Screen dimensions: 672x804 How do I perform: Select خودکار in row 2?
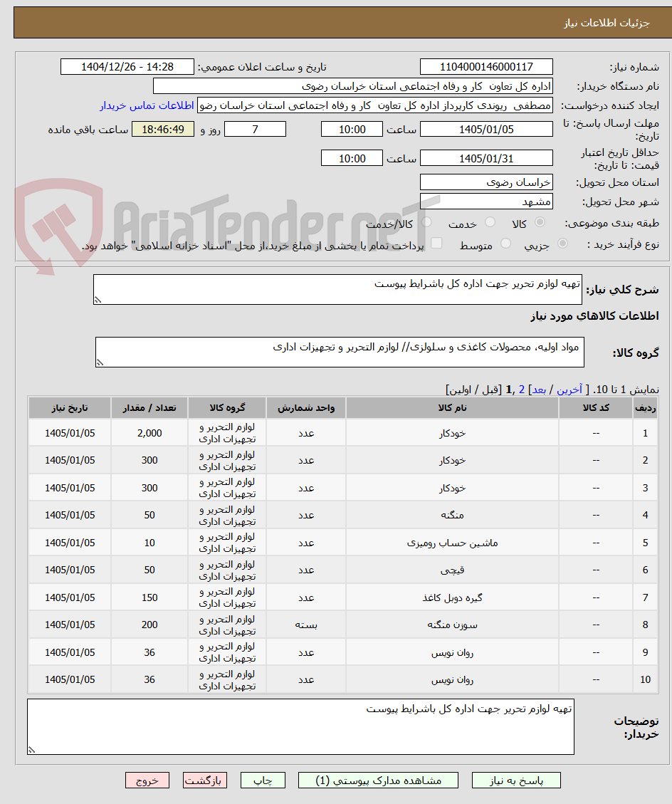[x=452, y=460]
